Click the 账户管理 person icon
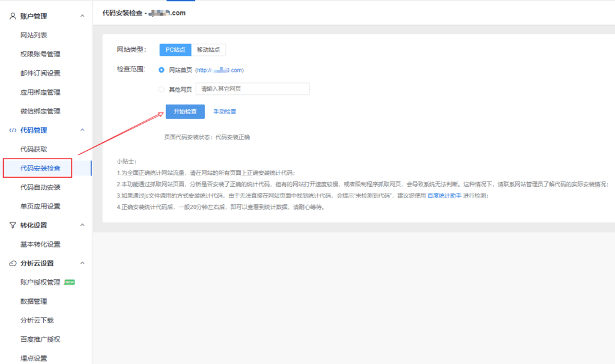This screenshot has width=615, height=364. pyautogui.click(x=13, y=16)
